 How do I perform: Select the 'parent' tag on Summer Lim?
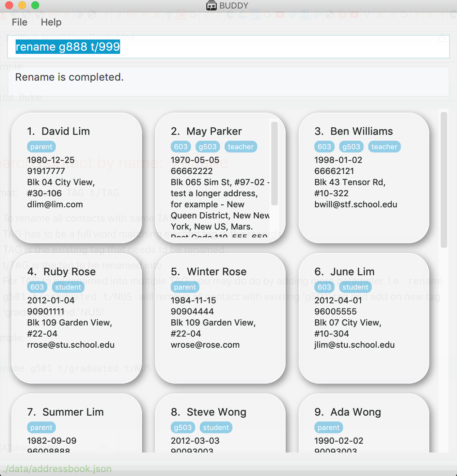(x=41, y=427)
